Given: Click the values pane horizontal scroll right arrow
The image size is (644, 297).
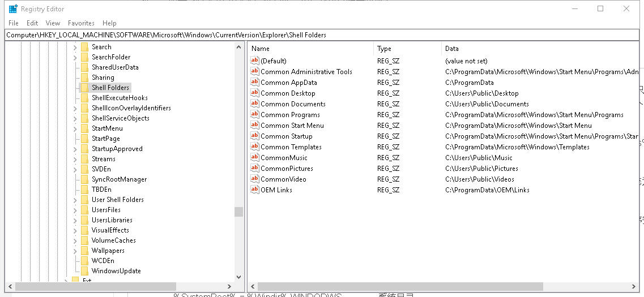Looking at the screenshot, I should tap(634, 286).
